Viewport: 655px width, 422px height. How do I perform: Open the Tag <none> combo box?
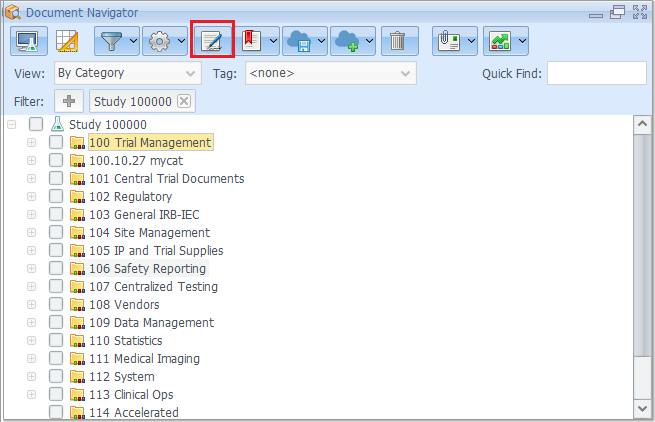click(331, 73)
